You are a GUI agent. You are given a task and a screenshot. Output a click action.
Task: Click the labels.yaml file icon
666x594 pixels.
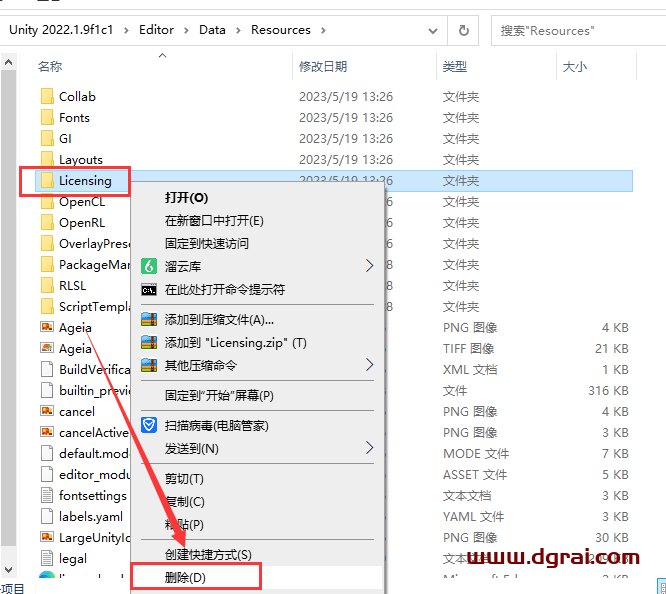pos(47,516)
